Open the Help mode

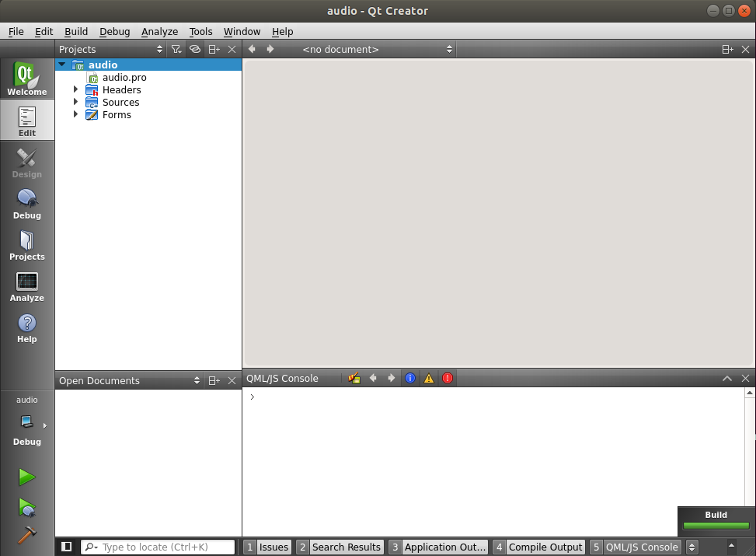(x=27, y=327)
